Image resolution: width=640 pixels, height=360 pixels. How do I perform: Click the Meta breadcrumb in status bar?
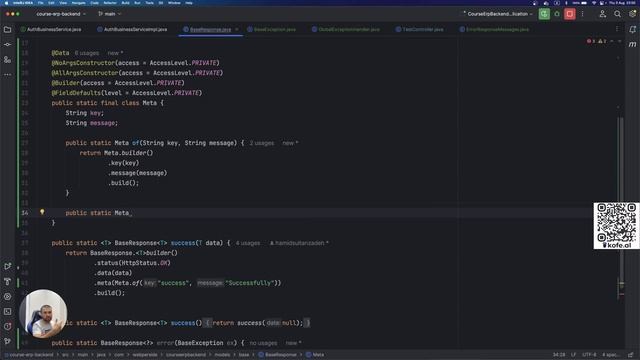point(315,355)
